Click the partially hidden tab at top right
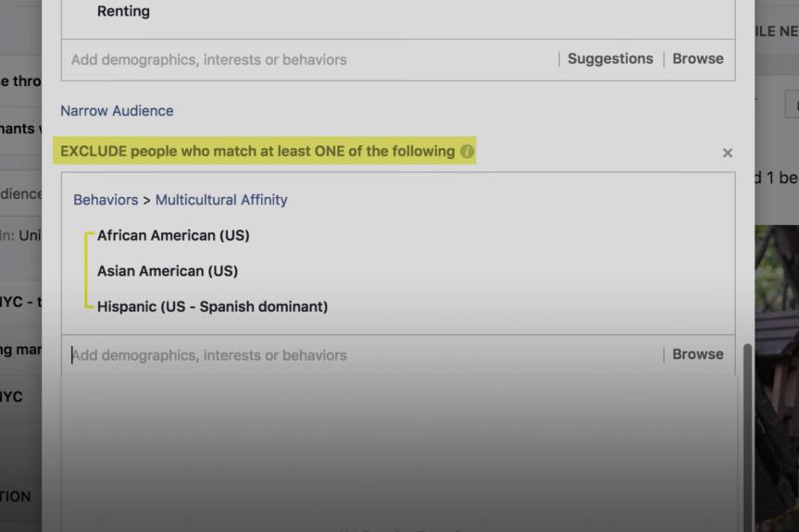The height and width of the screenshot is (532, 799). [x=776, y=31]
